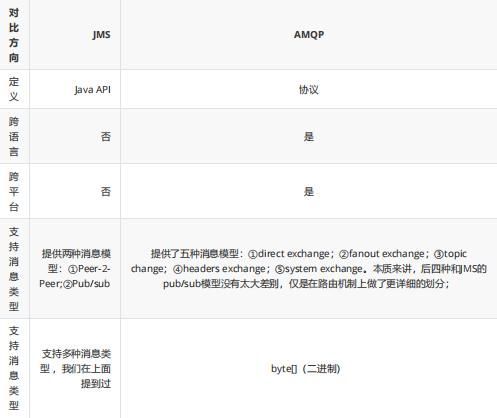The image size is (497, 418).
Task: Click the 协议 cell
Action: [309, 89]
